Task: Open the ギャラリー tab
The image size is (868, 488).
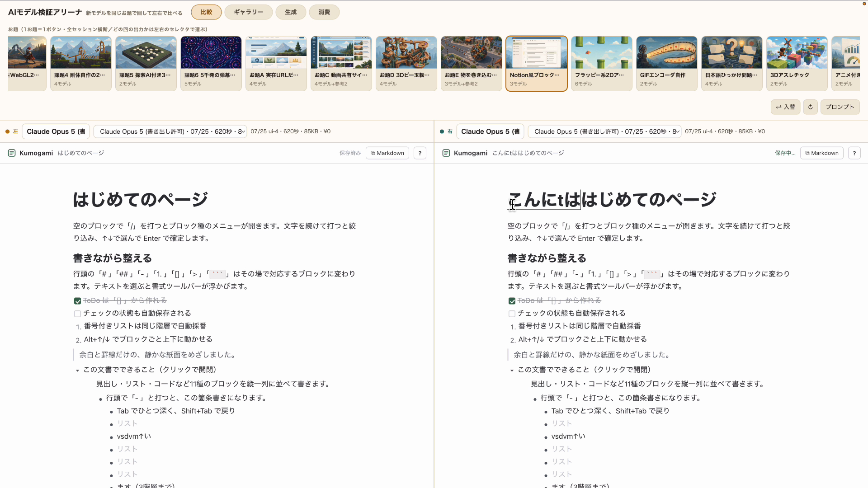Action: tap(248, 12)
